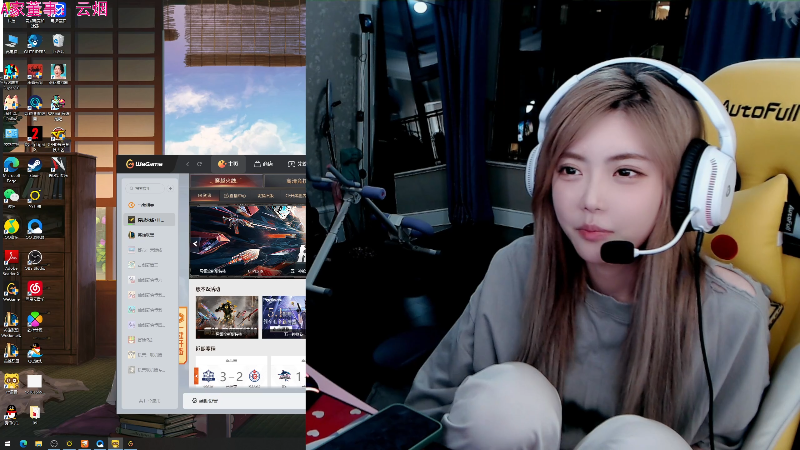Click the plus button beside sidebar search

(170, 188)
